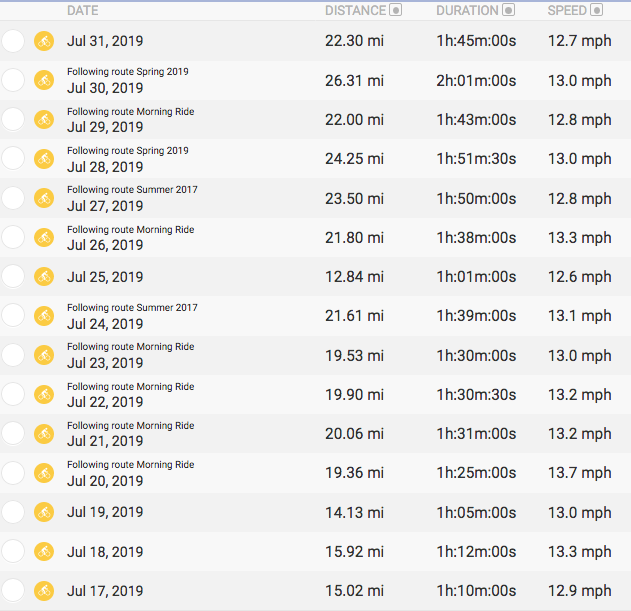
Task: Click the cycling icon for Jul 27, 2019
Action: 44,198
